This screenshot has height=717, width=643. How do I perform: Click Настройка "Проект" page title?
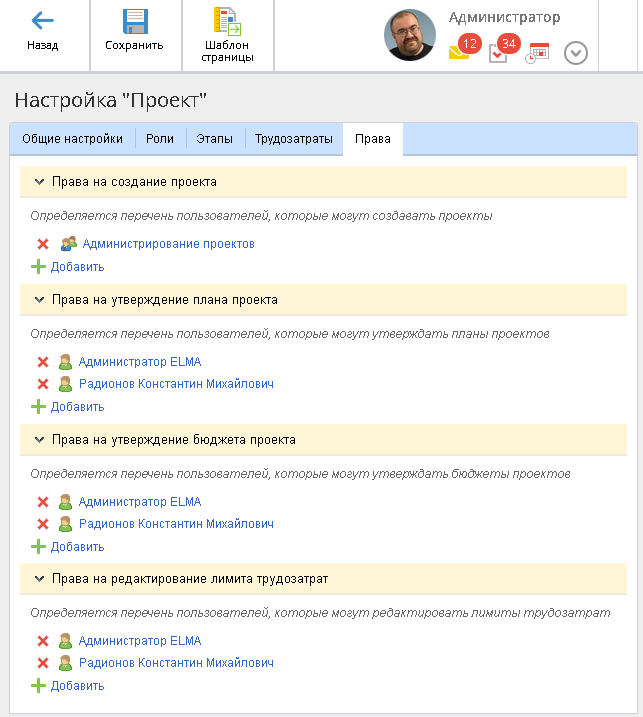point(111,100)
